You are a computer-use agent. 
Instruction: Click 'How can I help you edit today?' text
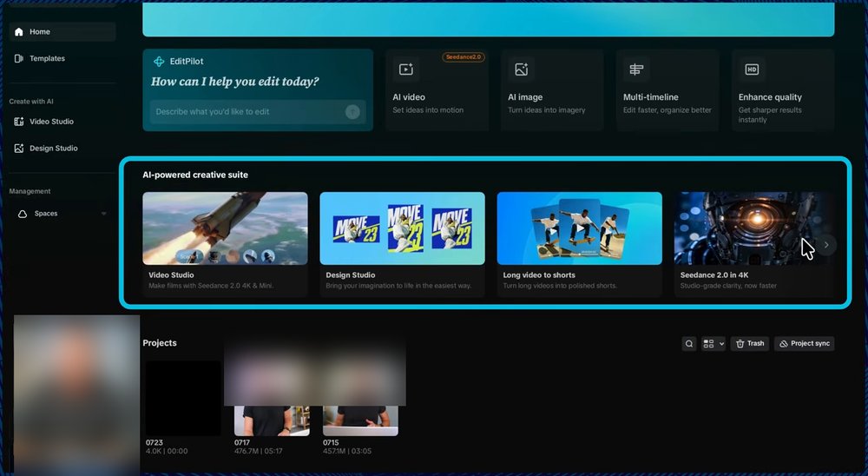pos(234,82)
